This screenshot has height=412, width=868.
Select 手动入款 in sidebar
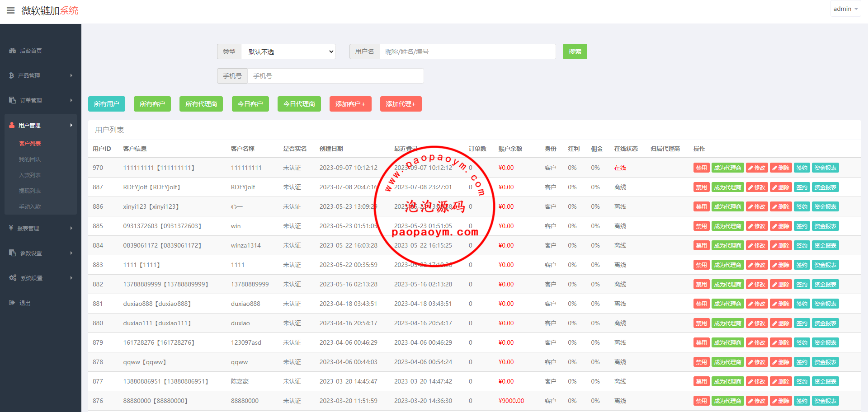30,206
